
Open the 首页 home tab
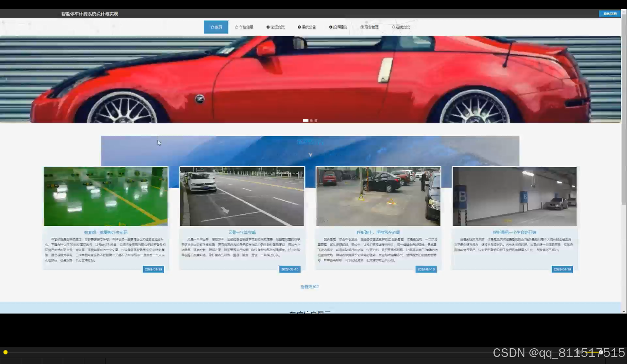click(x=216, y=27)
